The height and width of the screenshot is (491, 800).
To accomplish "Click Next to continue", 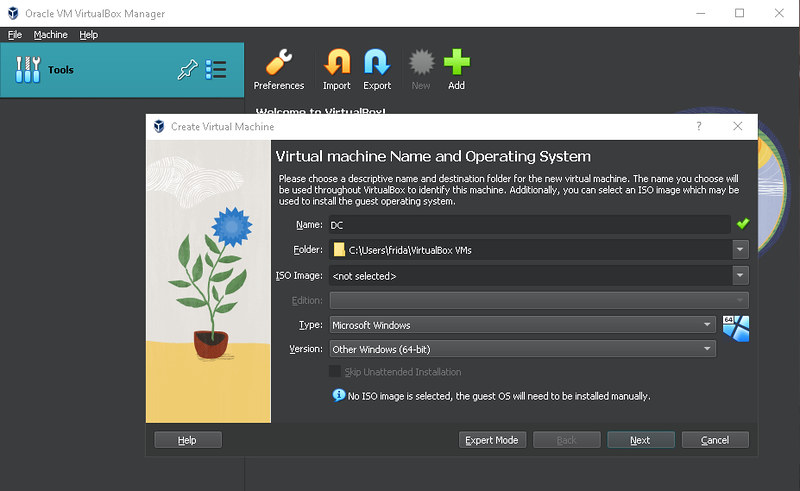I will click(641, 439).
